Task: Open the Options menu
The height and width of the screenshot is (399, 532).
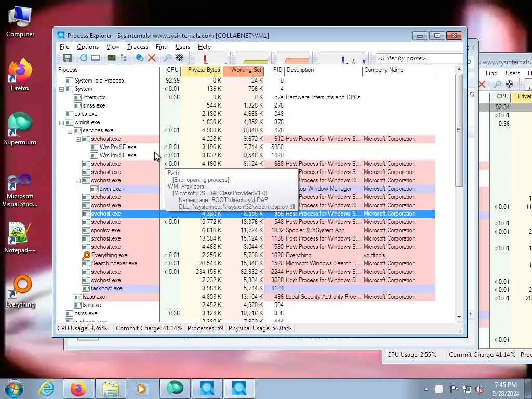Action: click(x=87, y=47)
